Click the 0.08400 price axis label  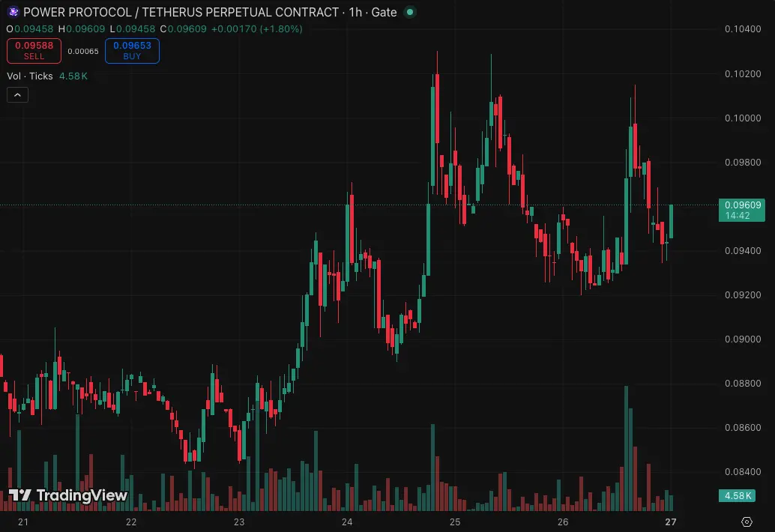(x=743, y=472)
